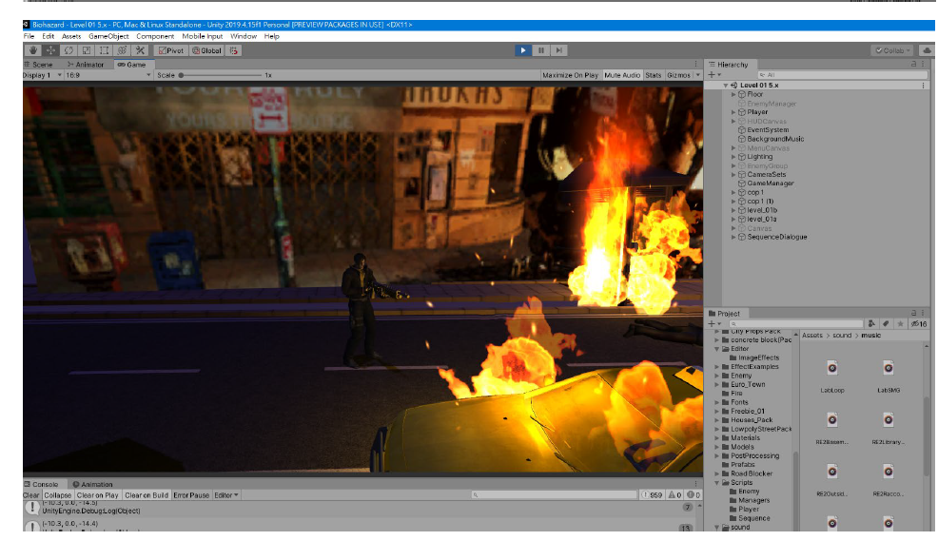
Task: Toggle Collapse in the Console
Action: [58, 495]
